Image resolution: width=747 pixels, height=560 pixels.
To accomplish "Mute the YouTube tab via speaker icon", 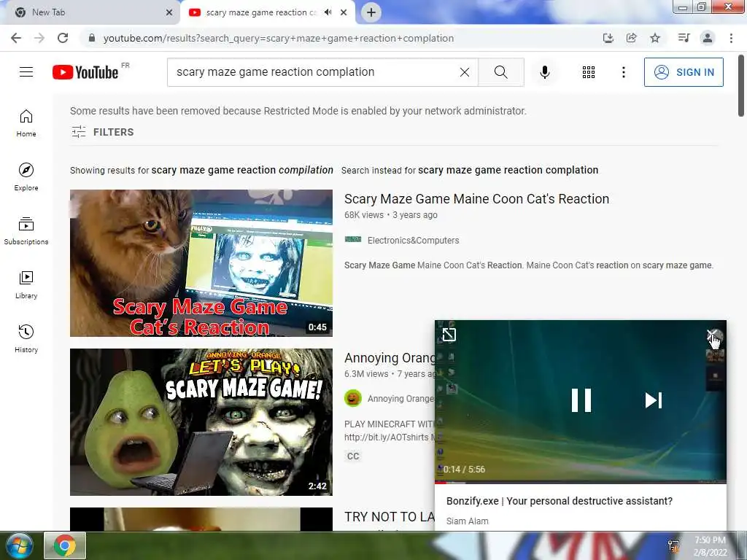I will [328, 12].
